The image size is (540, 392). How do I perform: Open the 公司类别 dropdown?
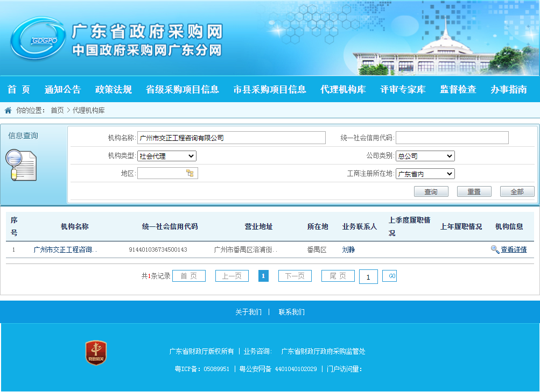(x=425, y=156)
